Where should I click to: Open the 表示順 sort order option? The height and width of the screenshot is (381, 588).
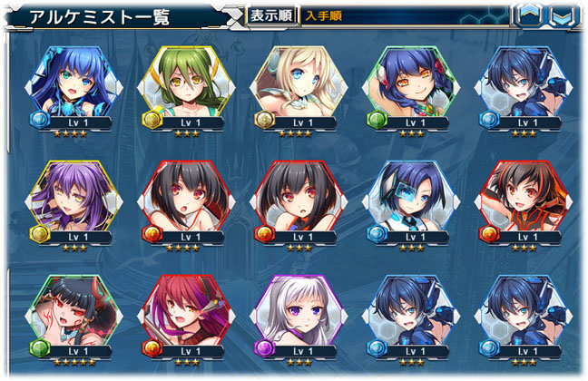(271, 15)
